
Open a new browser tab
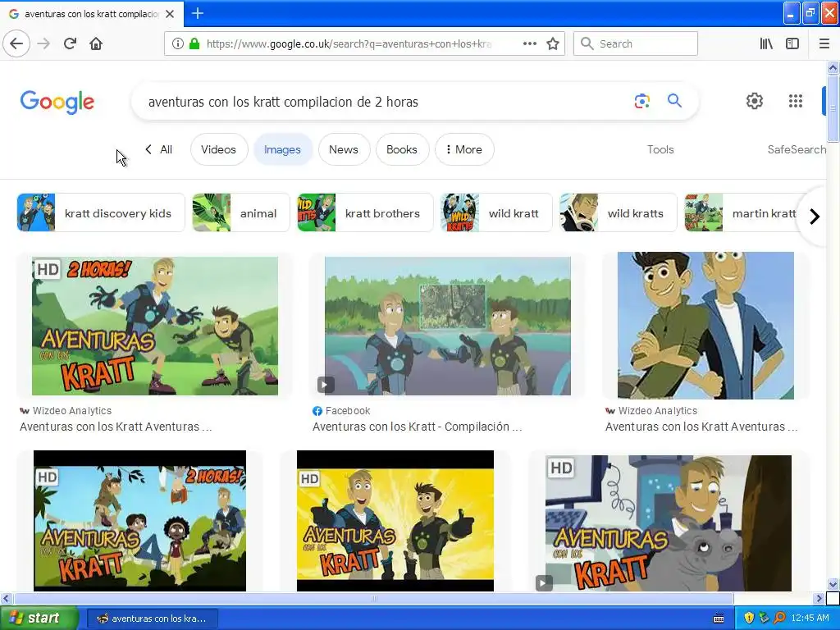pos(197,13)
